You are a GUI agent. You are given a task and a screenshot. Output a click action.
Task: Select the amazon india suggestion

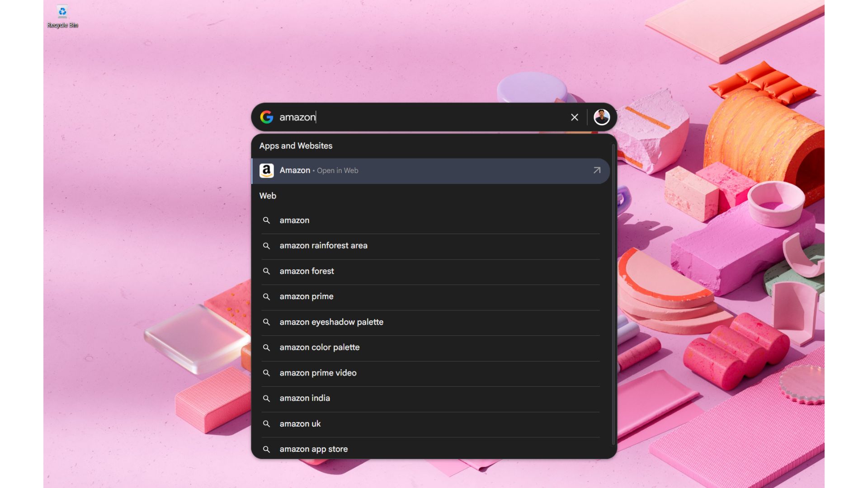(x=305, y=398)
